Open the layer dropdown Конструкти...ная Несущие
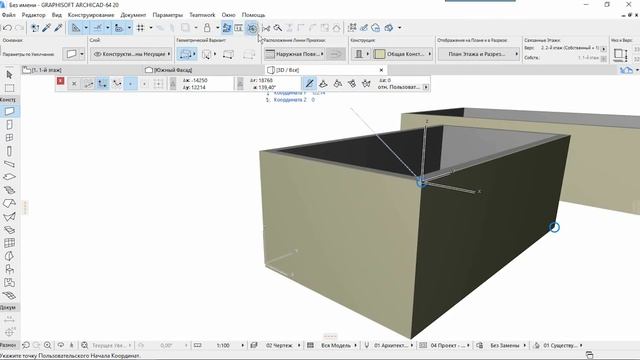This screenshot has width=640, height=360. pos(131,54)
